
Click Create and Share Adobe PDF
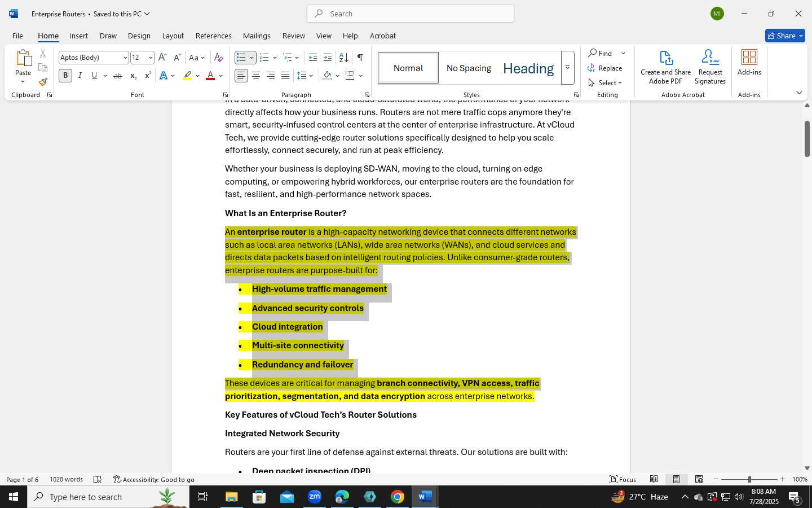pos(665,67)
